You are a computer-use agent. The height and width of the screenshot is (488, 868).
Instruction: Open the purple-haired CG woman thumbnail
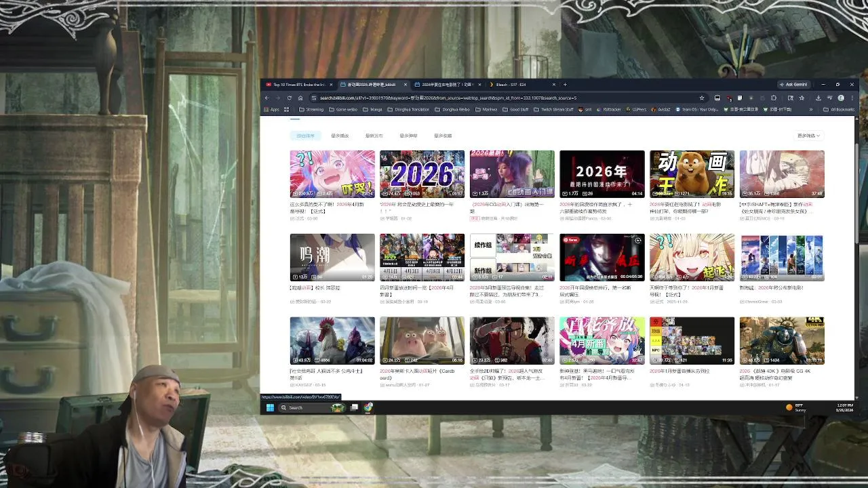[512, 174]
